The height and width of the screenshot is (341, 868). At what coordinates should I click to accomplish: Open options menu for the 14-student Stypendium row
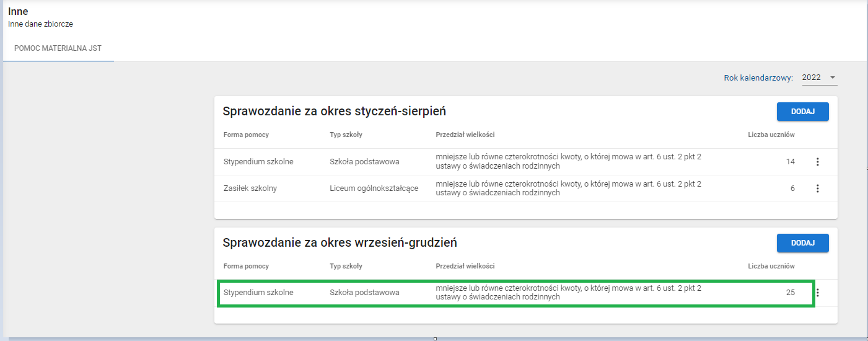[817, 162]
